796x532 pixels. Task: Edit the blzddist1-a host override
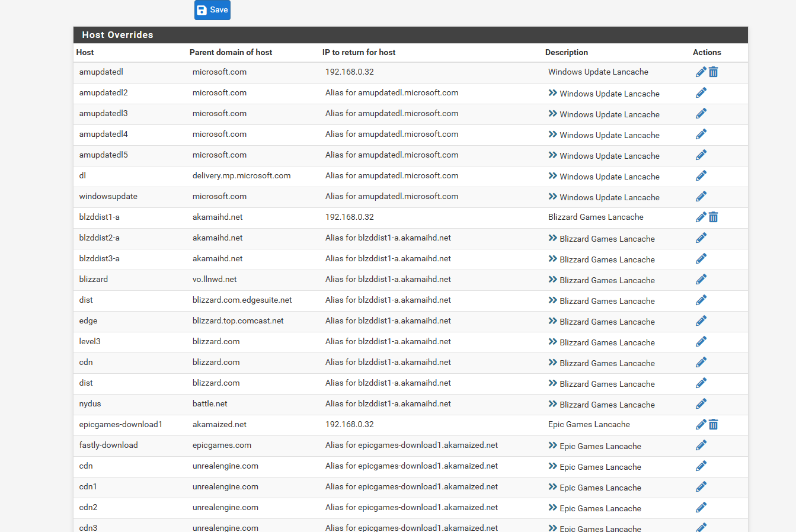pyautogui.click(x=701, y=217)
